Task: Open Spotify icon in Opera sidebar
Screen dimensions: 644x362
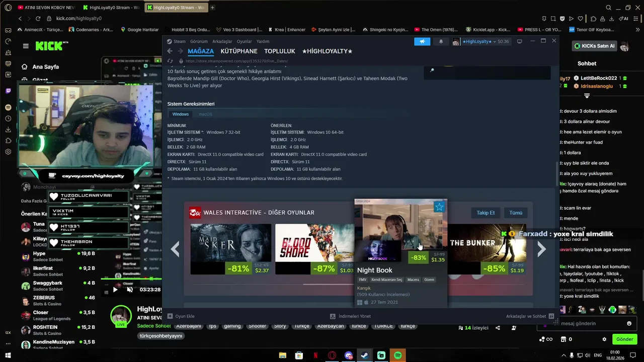Action: point(8,108)
